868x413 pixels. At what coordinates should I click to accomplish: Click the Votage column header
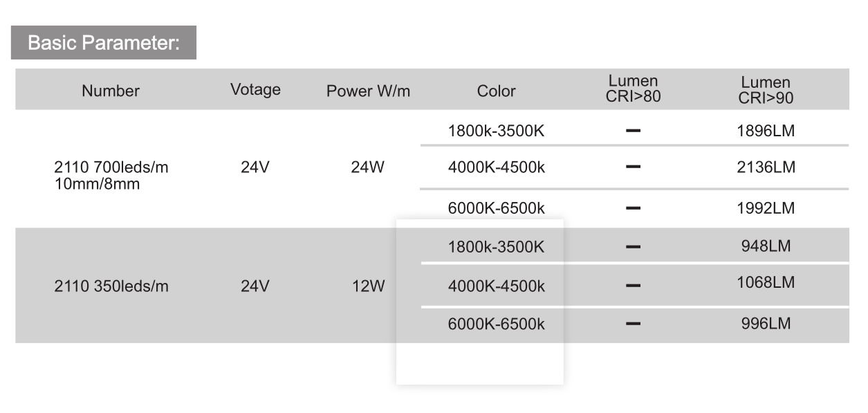(x=255, y=90)
